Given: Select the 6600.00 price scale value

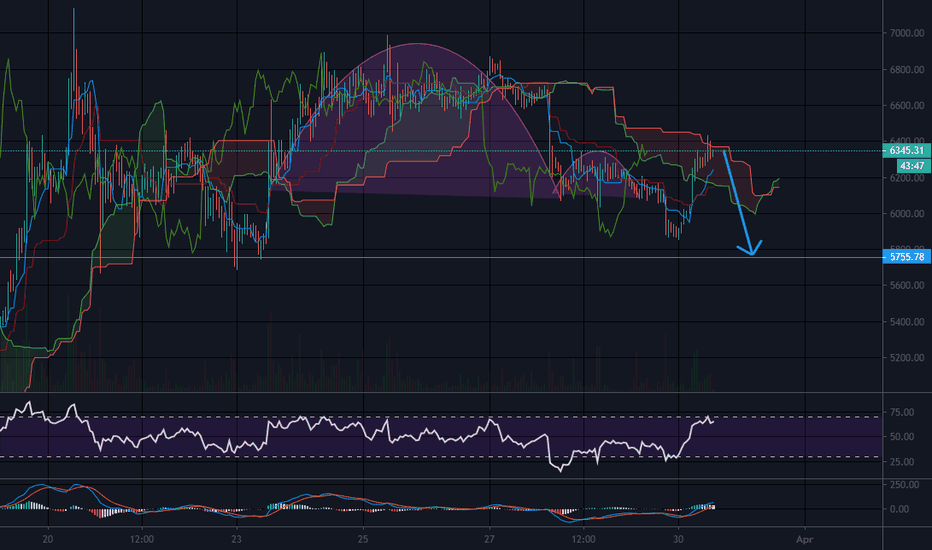Looking at the screenshot, I should pyautogui.click(x=906, y=106).
